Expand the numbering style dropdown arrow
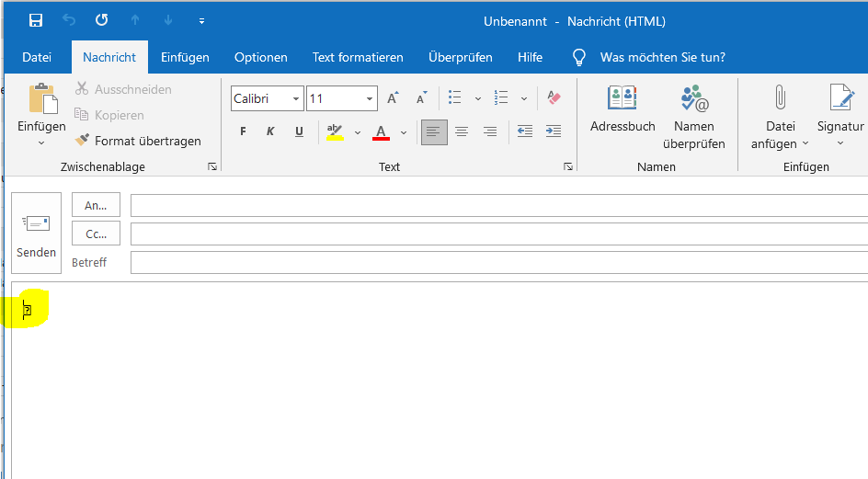Screen dimensions: 868x479 pyautogui.click(x=524, y=98)
